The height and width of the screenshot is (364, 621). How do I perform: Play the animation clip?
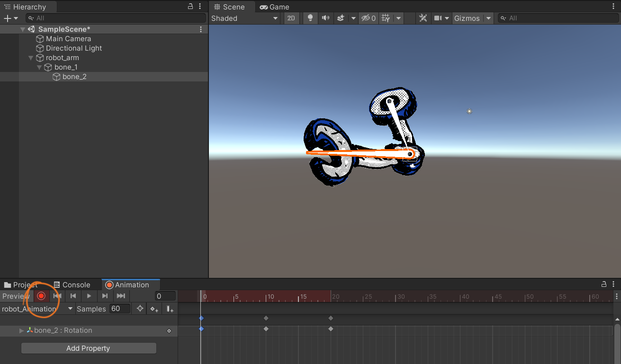coord(89,296)
